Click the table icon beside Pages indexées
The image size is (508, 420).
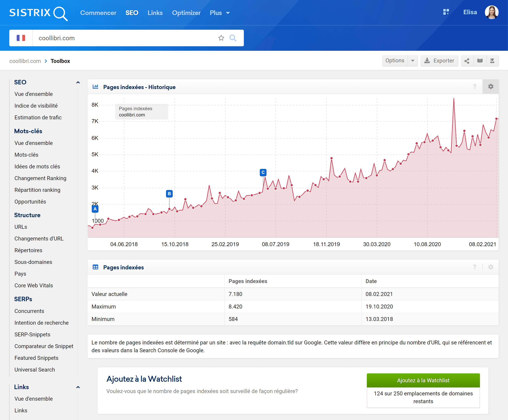coord(95,267)
